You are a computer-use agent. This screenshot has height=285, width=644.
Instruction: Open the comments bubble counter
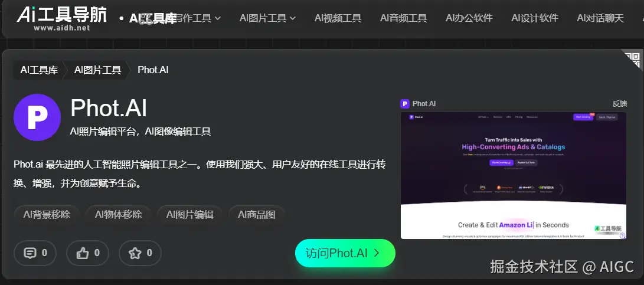pyautogui.click(x=35, y=253)
